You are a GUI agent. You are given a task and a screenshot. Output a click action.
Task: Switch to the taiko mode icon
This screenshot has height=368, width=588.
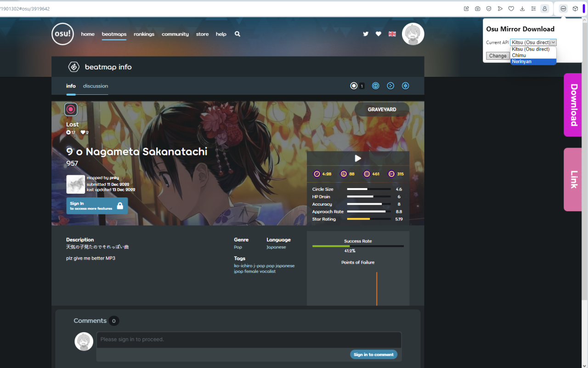point(376,86)
